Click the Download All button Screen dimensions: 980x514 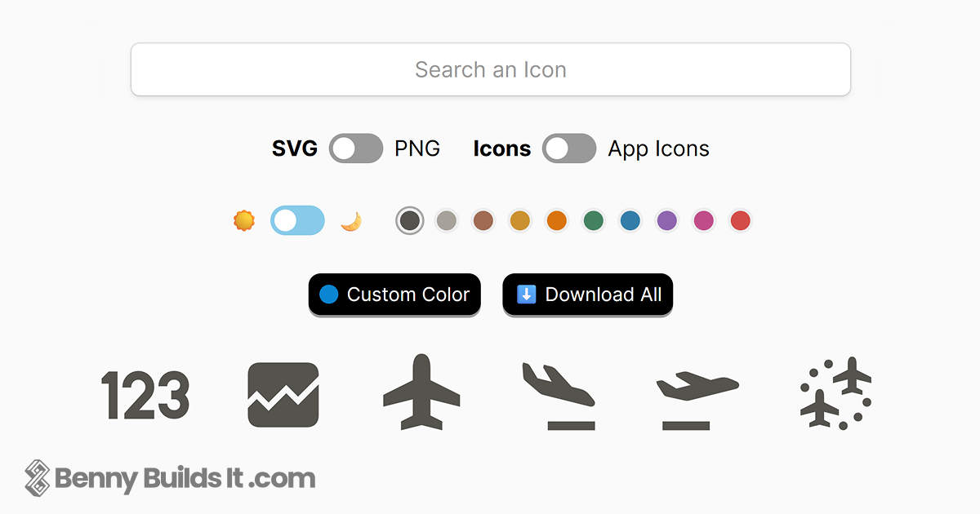(587, 295)
